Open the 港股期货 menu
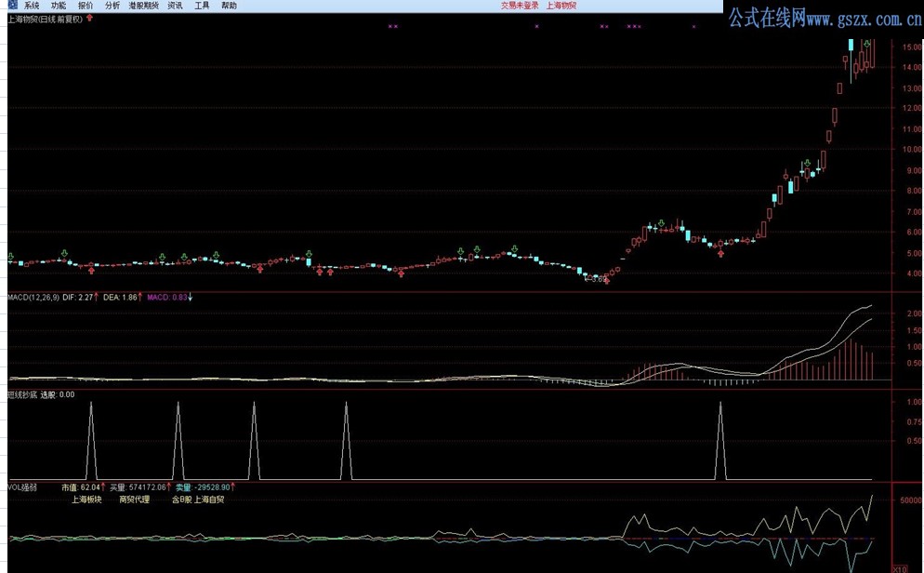This screenshot has height=573, width=924. [x=144, y=6]
